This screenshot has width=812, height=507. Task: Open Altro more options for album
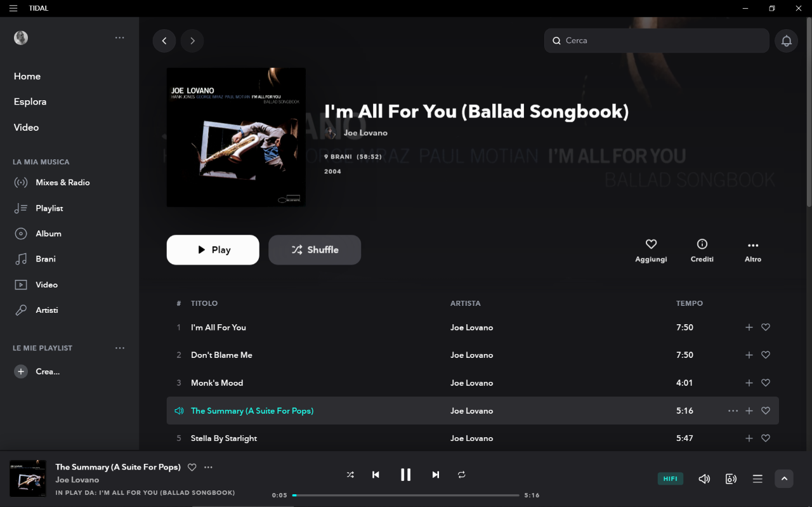(x=753, y=250)
